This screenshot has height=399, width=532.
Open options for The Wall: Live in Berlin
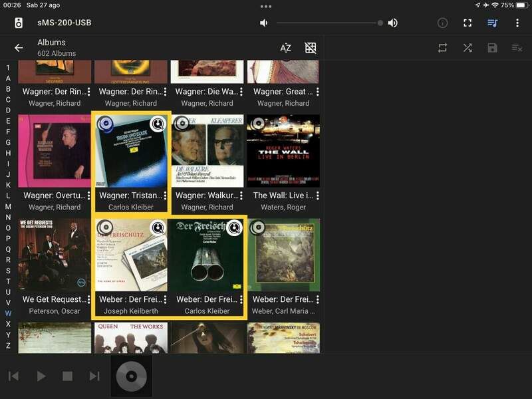[318, 196]
